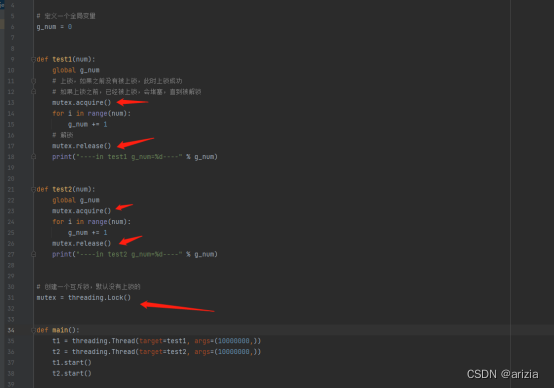Click 'mutex.release()' on line 26
Screen dimensions: 554x389
click(82, 243)
